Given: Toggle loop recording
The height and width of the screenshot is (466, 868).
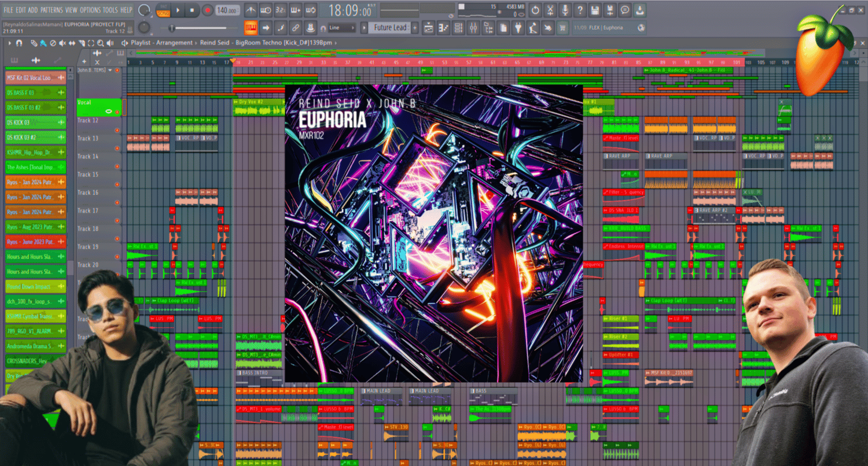Looking at the screenshot, I should click(311, 10).
